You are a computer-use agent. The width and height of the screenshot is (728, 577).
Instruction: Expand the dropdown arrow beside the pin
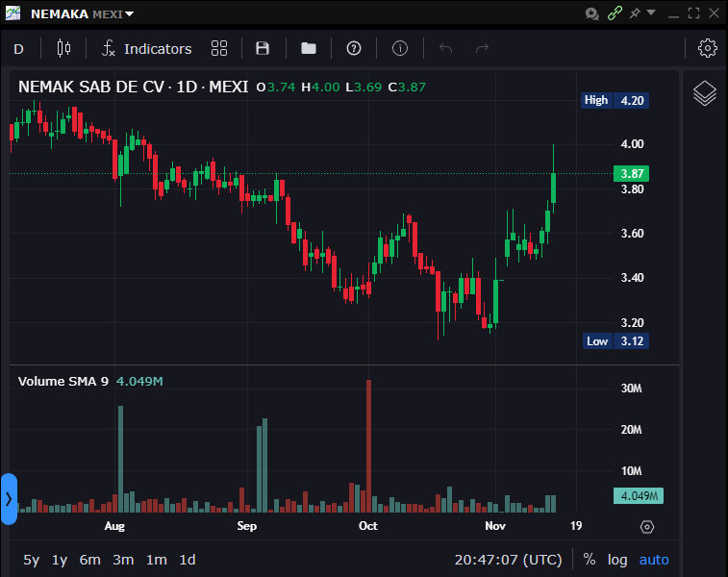click(651, 13)
